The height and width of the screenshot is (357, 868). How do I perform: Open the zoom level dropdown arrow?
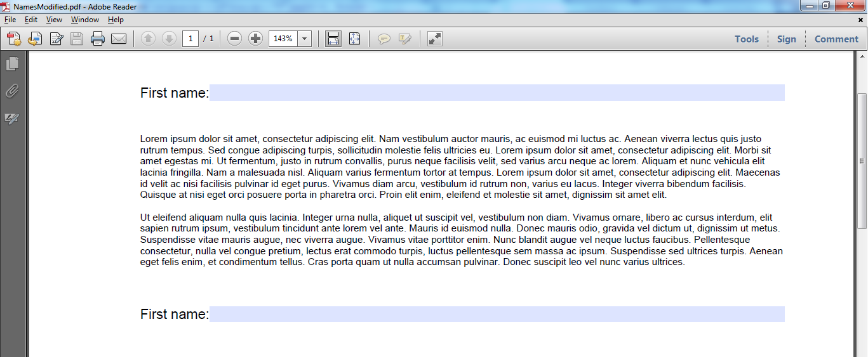point(304,39)
